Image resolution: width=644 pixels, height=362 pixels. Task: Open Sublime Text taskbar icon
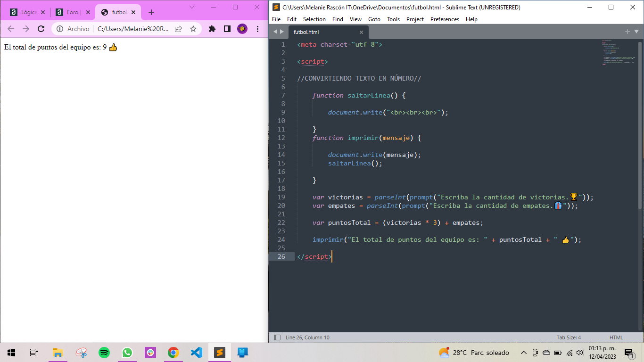tap(220, 353)
